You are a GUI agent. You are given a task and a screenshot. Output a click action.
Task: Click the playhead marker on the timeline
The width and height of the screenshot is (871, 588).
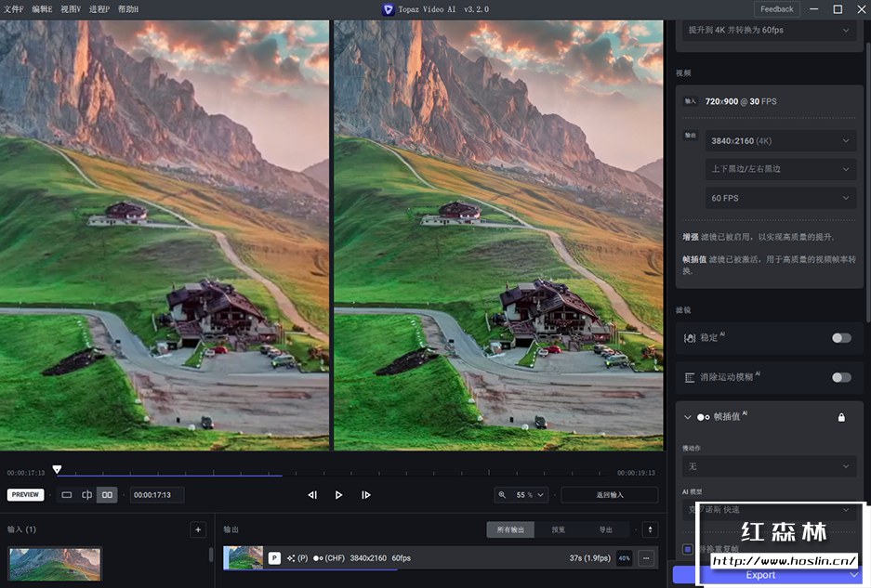point(58,469)
